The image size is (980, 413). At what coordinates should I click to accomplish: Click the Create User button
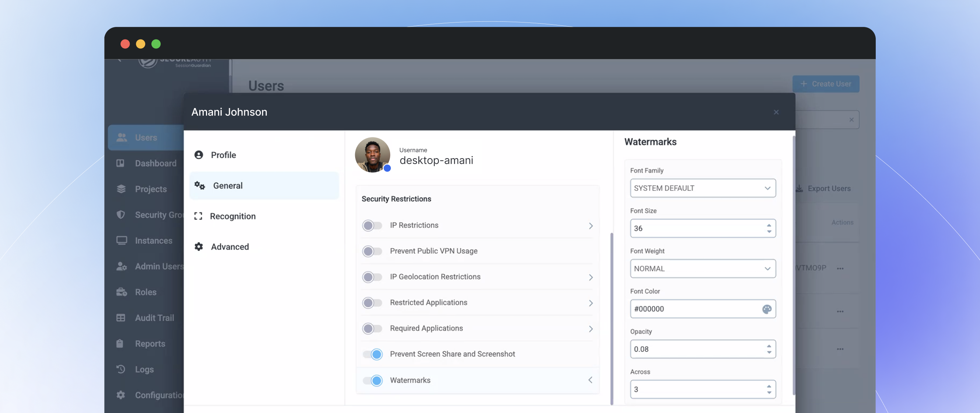coord(826,84)
